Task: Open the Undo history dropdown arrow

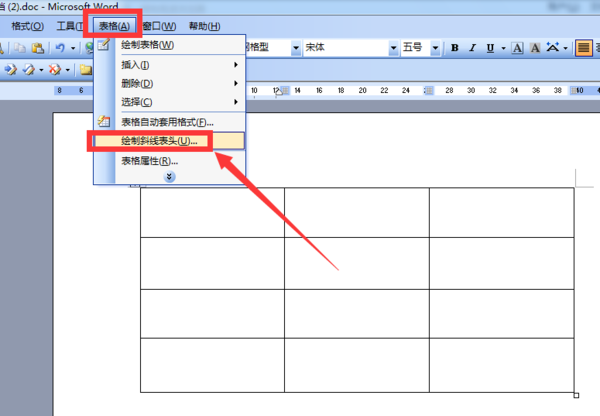Action: (73, 48)
